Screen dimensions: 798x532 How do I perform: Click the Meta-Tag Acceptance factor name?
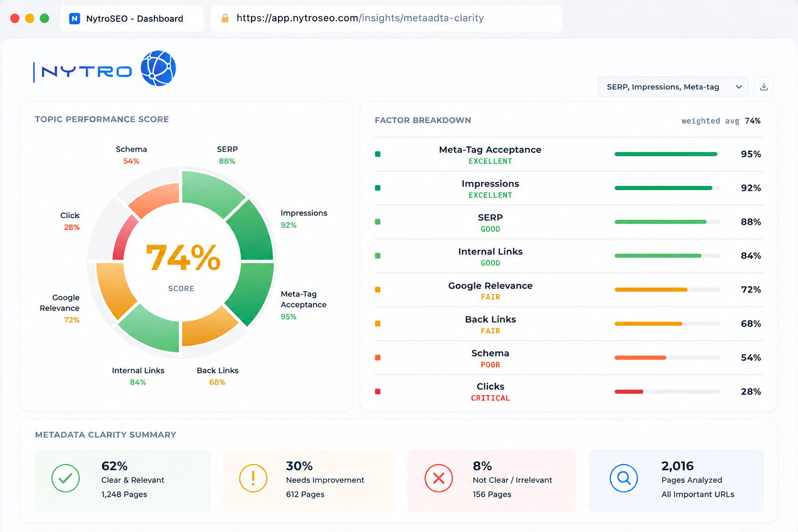click(x=490, y=150)
